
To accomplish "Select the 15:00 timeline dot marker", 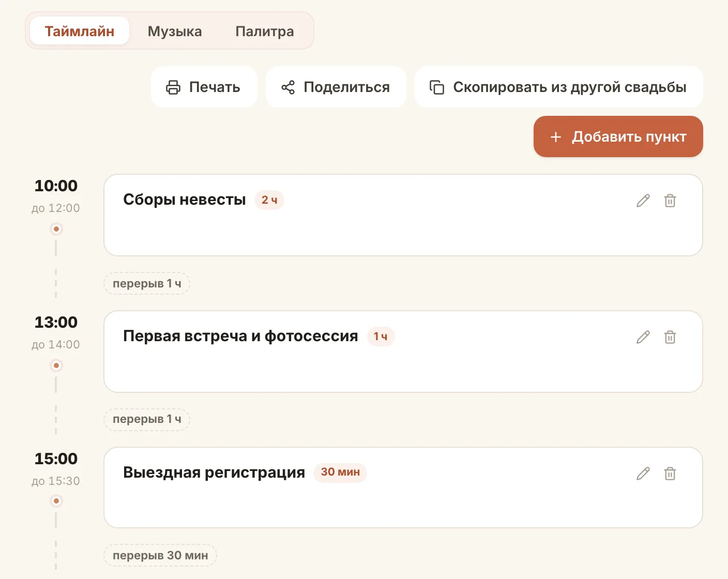I will pyautogui.click(x=56, y=501).
